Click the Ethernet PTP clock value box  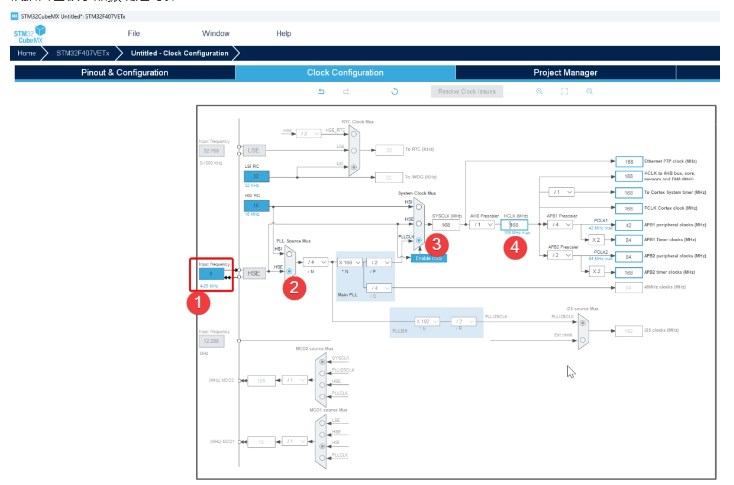click(629, 162)
